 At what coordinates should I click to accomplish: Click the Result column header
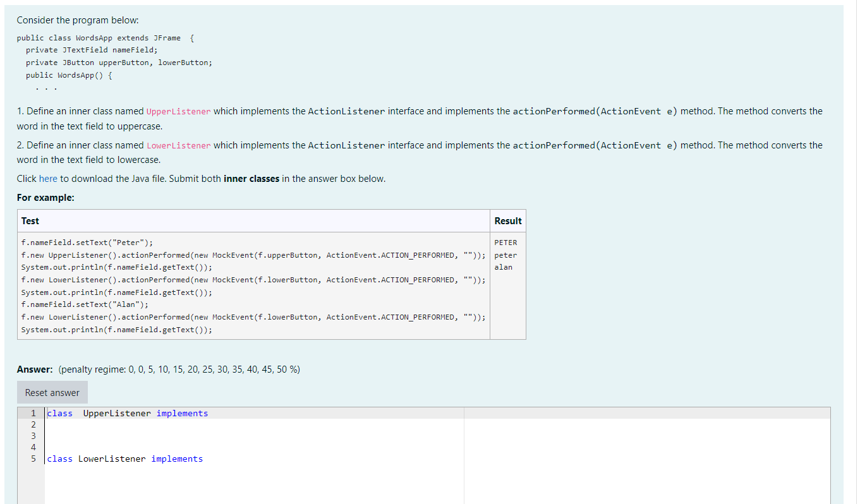coord(508,220)
